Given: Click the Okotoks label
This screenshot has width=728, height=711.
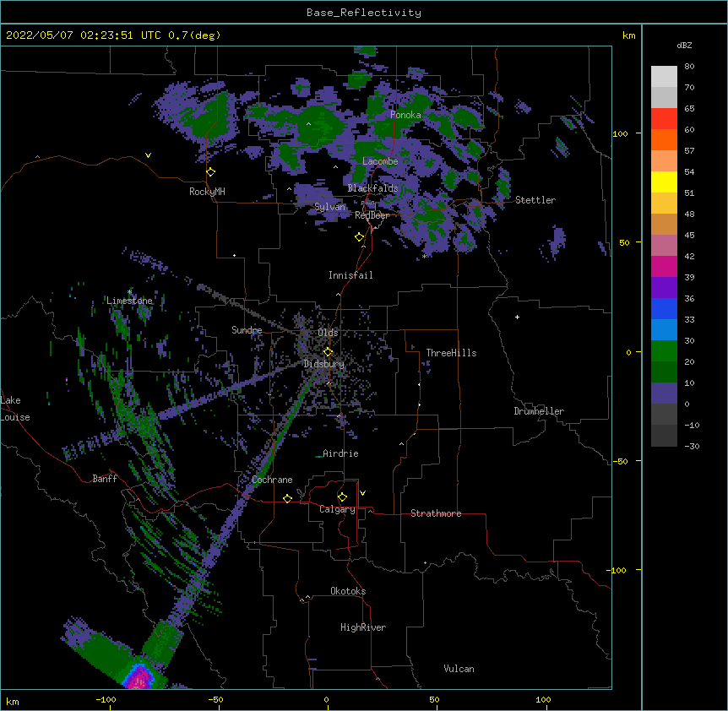Looking at the screenshot, I should pos(348,591).
